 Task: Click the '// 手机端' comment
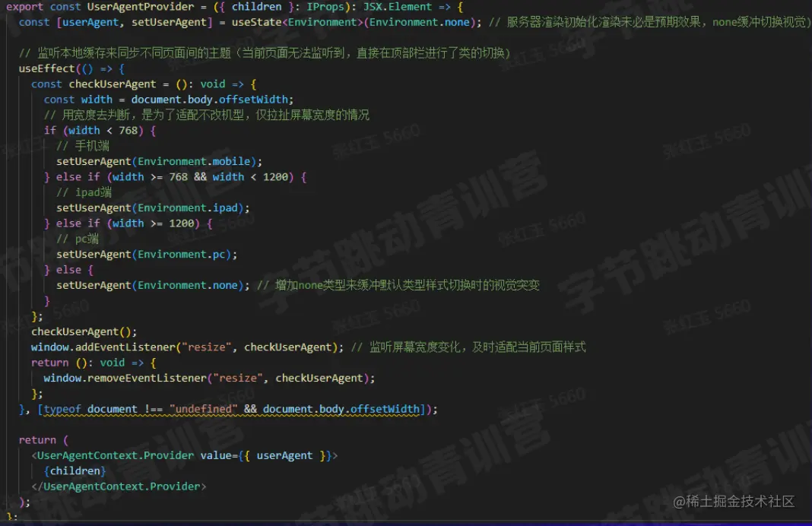click(83, 146)
